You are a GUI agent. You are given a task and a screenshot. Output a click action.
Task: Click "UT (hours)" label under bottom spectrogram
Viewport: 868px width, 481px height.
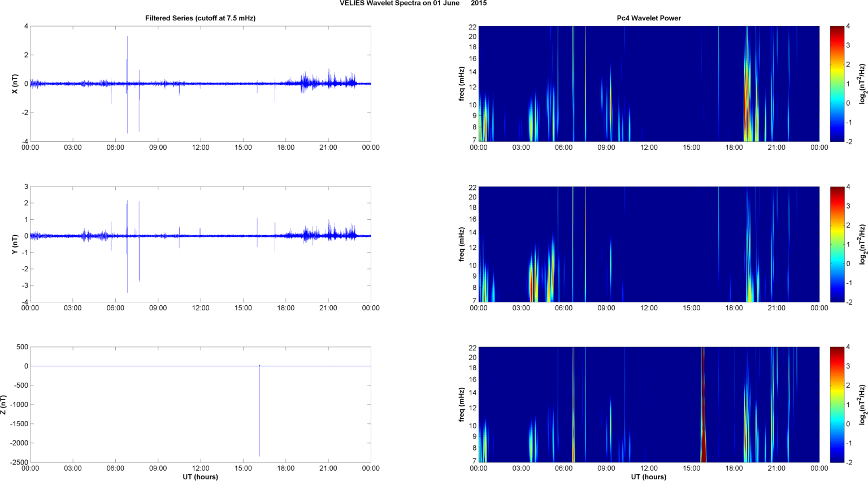pos(648,476)
